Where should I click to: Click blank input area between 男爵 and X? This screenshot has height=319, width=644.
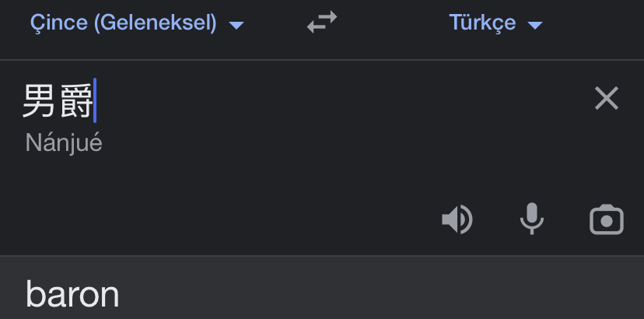[342, 101]
